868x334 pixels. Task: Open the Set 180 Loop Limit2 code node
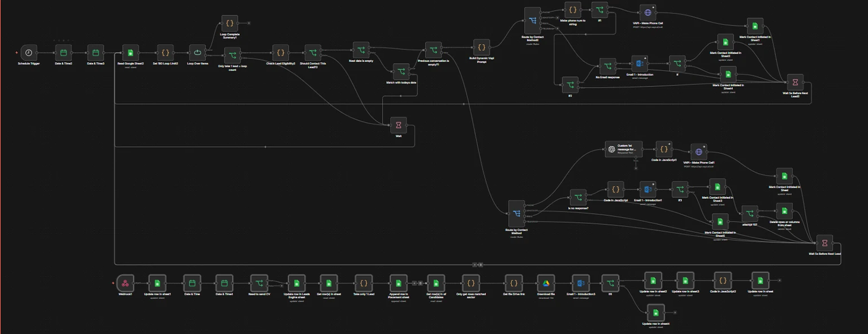(x=165, y=53)
